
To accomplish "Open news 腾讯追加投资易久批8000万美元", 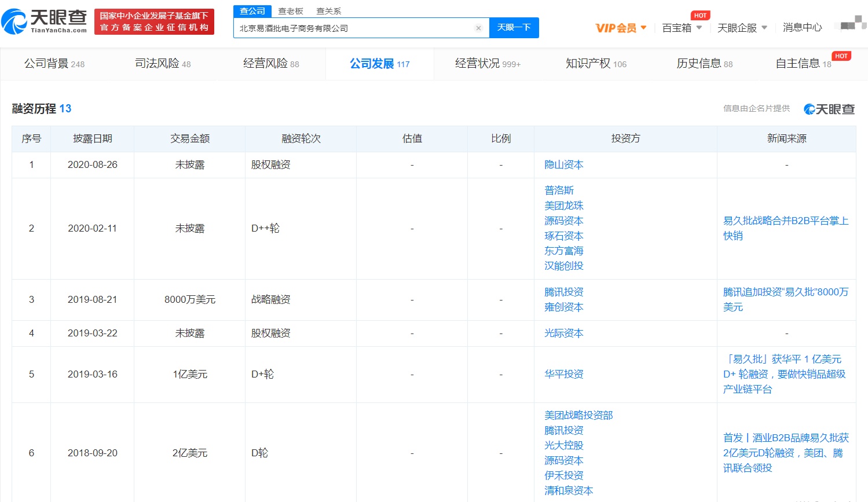I will [786, 299].
